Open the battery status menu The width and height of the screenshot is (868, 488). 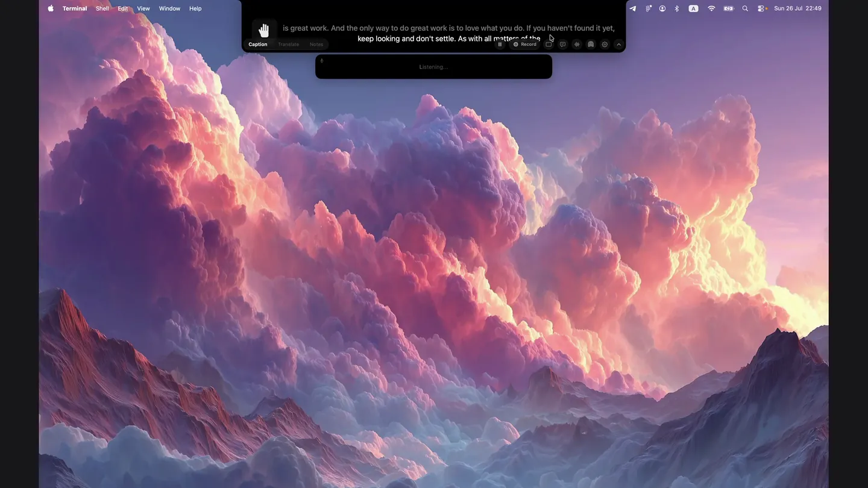coord(729,8)
